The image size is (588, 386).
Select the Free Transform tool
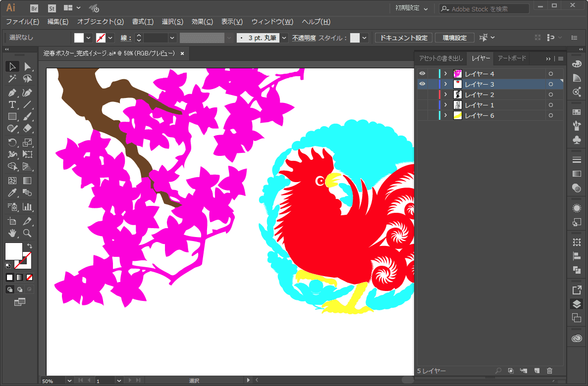click(x=27, y=154)
